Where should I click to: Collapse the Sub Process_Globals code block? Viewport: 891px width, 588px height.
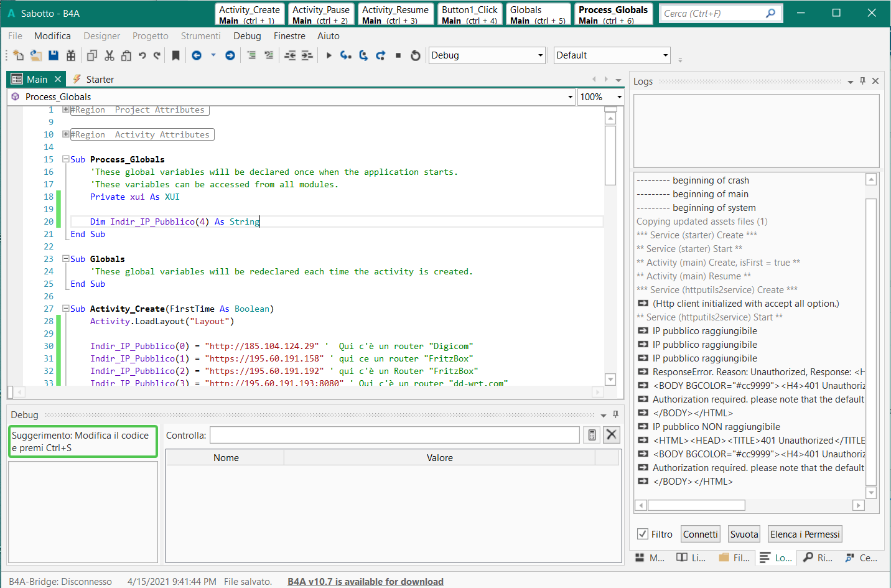coord(65,159)
